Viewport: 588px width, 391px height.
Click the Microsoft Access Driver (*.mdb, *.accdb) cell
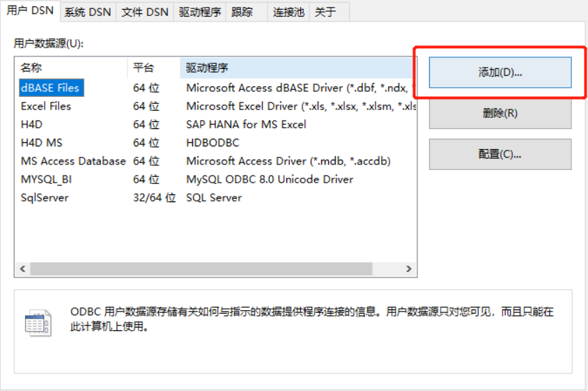click(288, 162)
